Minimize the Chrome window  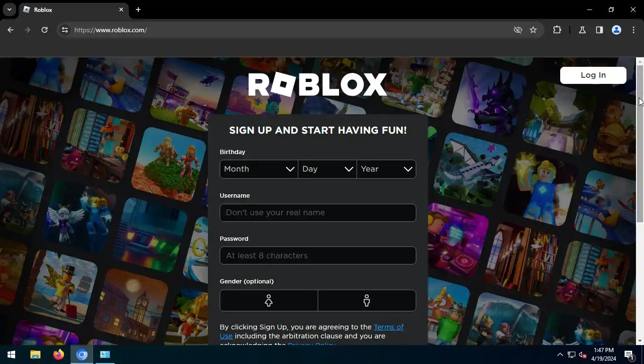(590, 9)
